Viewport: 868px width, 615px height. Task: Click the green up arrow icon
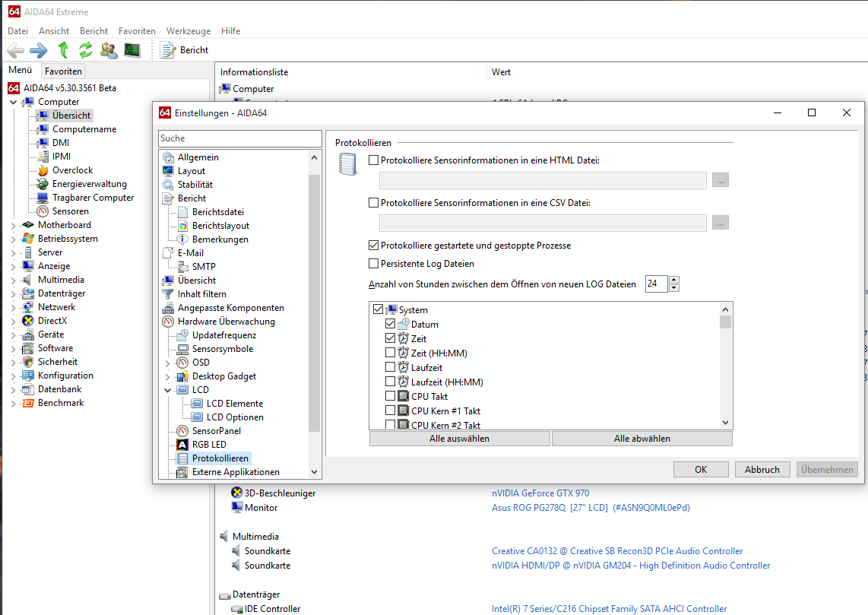pyautogui.click(x=63, y=50)
